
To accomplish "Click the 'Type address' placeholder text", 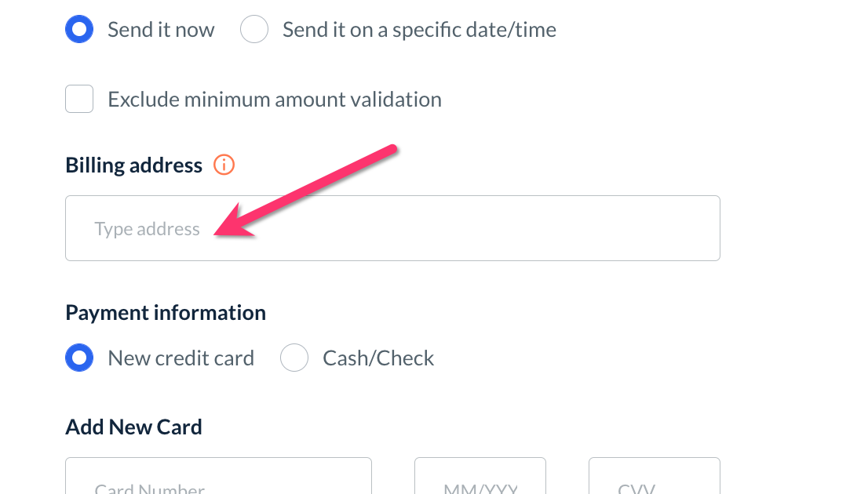I will tap(148, 229).
